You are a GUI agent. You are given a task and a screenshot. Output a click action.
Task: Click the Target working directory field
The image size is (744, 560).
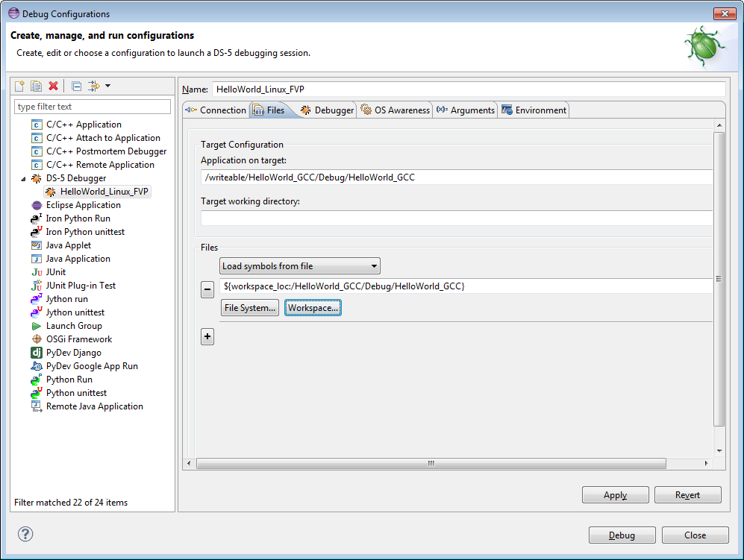(456, 218)
